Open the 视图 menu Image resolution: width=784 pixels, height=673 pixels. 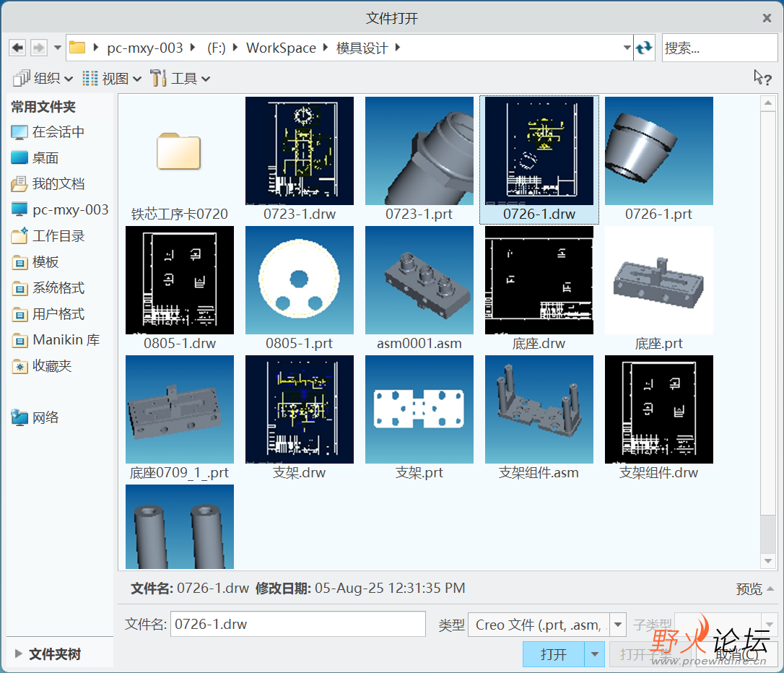[111, 79]
